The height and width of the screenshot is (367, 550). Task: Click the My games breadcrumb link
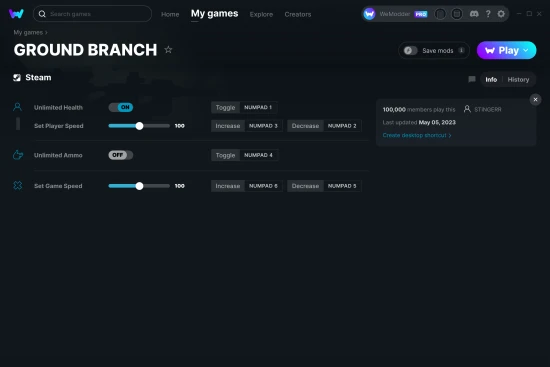28,32
